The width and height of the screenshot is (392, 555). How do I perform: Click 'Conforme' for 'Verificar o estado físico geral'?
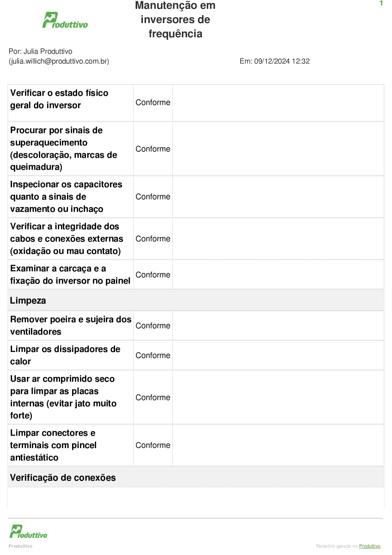(x=153, y=102)
